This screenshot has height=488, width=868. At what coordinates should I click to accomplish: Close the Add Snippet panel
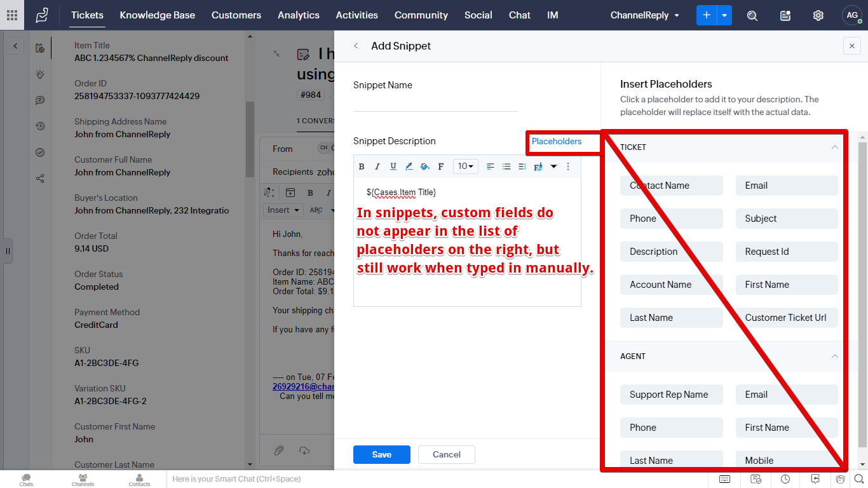click(x=852, y=46)
